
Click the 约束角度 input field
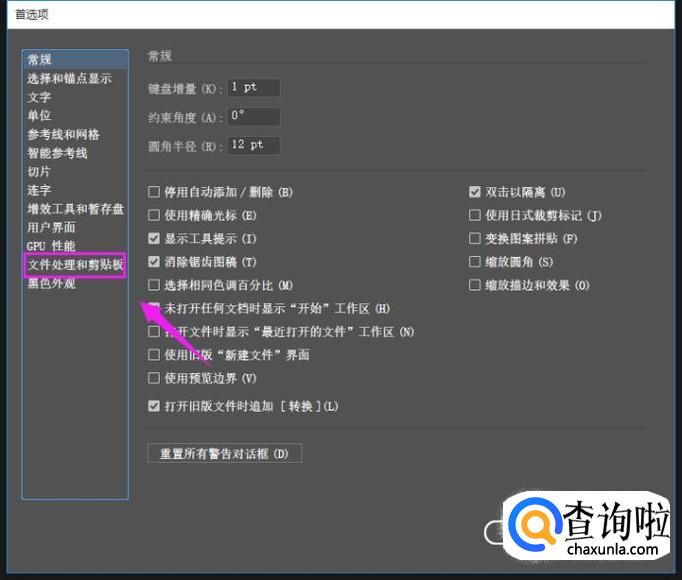254,116
